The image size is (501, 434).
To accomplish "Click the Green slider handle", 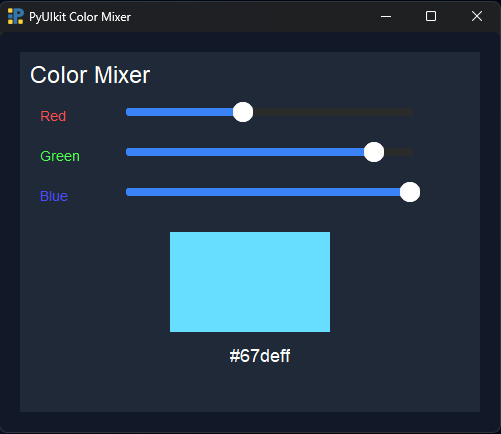I will pyautogui.click(x=374, y=152).
